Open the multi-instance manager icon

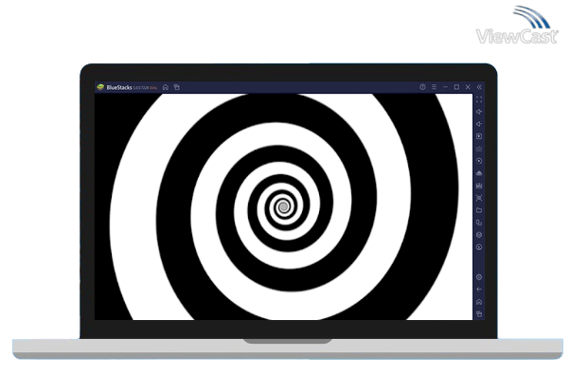(x=479, y=223)
